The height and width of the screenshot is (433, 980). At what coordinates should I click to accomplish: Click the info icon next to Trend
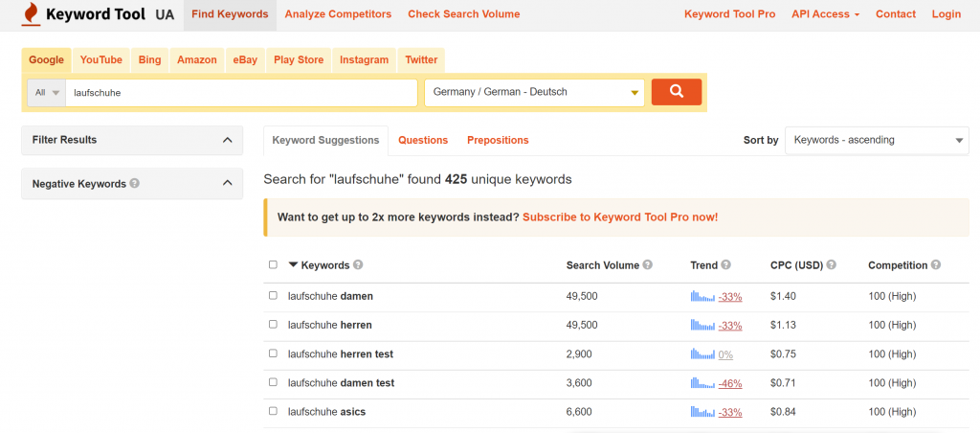coord(725,265)
